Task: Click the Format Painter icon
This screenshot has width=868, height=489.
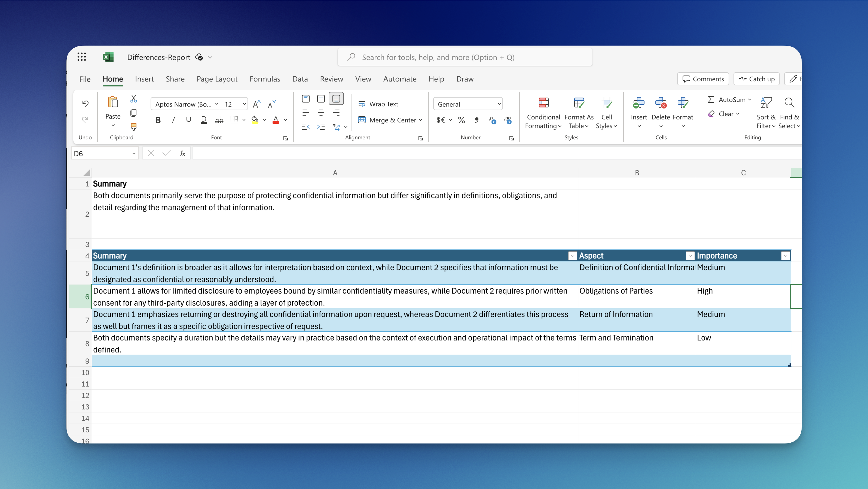Action: [x=133, y=127]
